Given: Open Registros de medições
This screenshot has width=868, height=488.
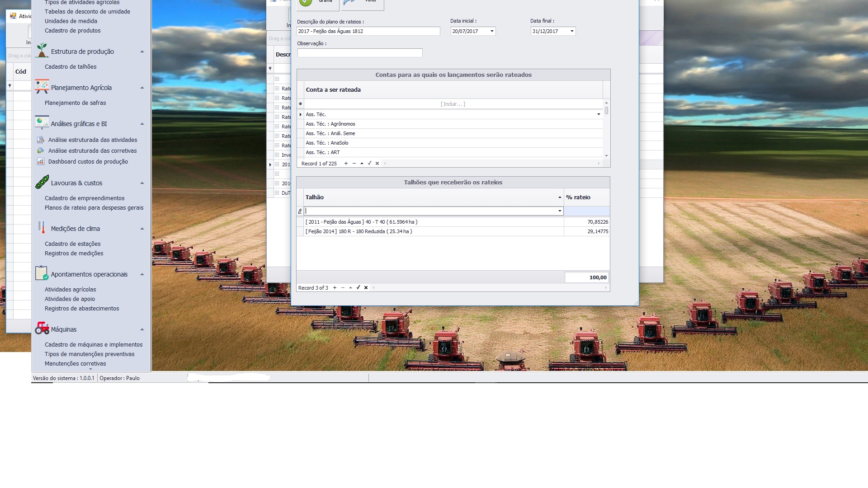Looking at the screenshot, I should point(74,253).
